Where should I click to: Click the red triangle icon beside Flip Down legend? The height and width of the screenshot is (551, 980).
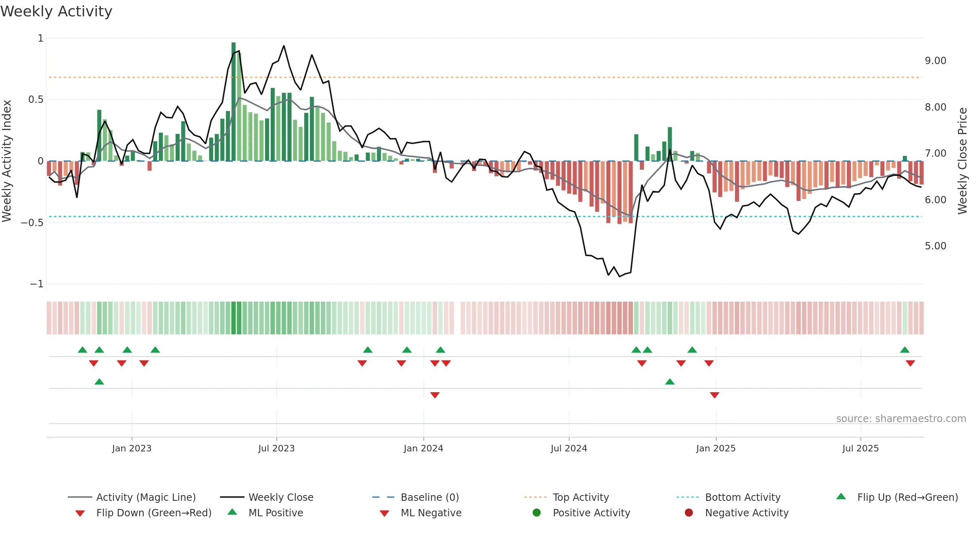point(80,513)
